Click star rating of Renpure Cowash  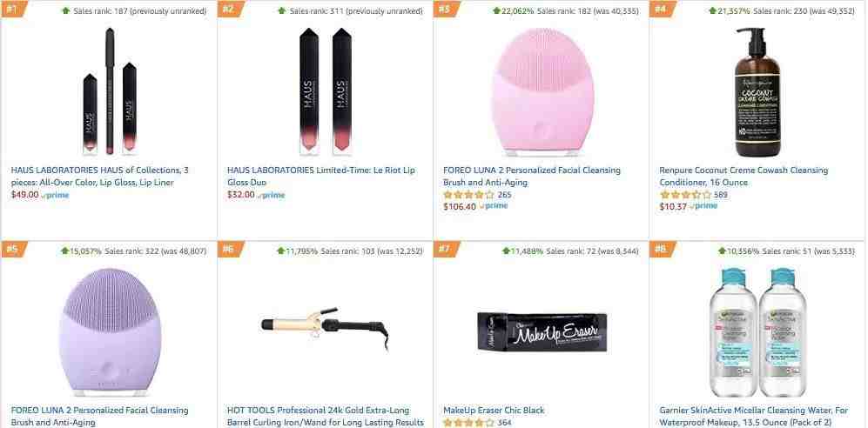coord(685,195)
